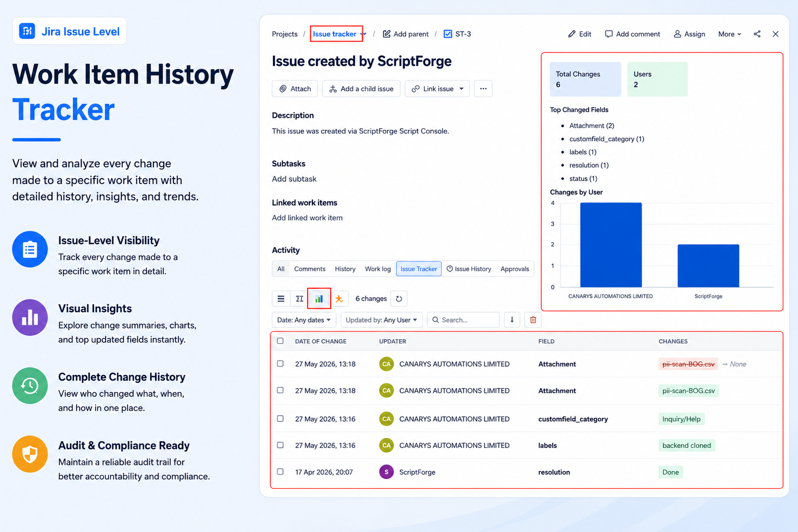The height and width of the screenshot is (532, 798).
Task: Open the More dropdown menu
Action: tap(729, 34)
